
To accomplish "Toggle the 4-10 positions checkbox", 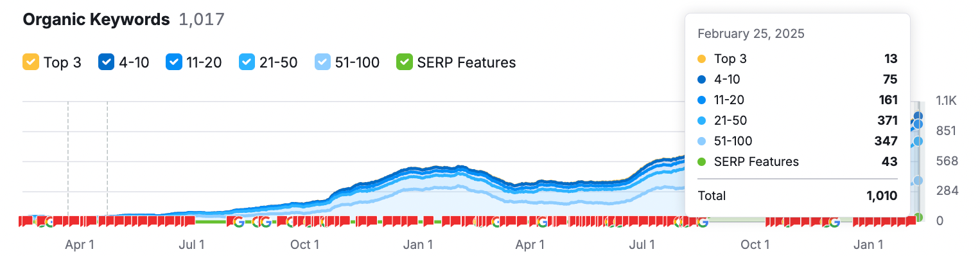I will click(106, 62).
